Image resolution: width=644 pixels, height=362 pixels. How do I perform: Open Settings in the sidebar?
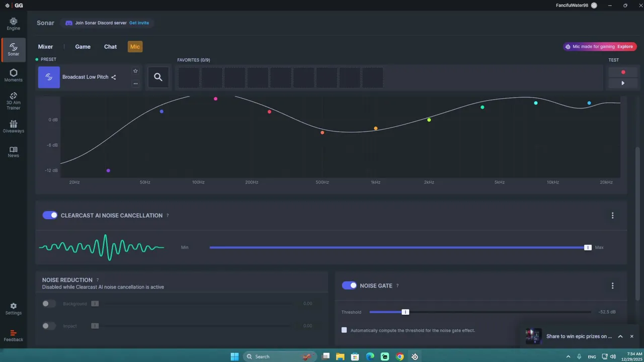pos(14,309)
